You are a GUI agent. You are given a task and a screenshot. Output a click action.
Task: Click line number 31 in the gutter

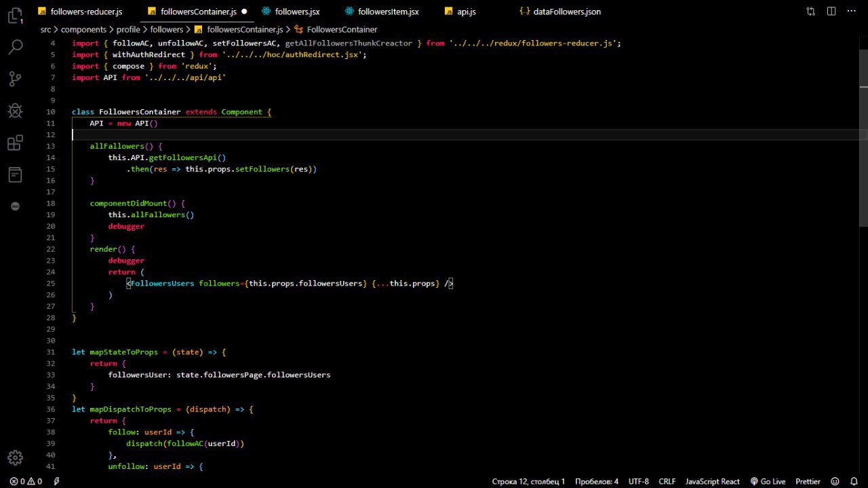(52, 352)
